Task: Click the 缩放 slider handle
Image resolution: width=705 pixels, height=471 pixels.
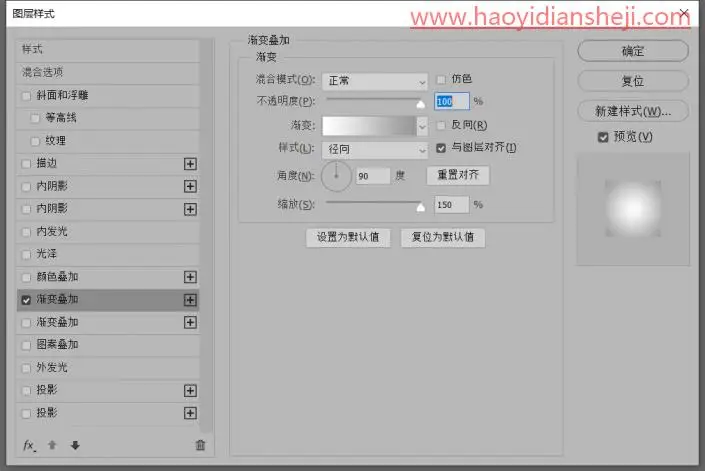Action: click(x=420, y=207)
